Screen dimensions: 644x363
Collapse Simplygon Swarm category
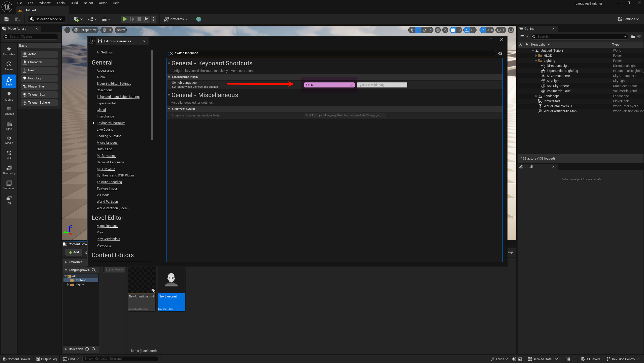(169, 109)
